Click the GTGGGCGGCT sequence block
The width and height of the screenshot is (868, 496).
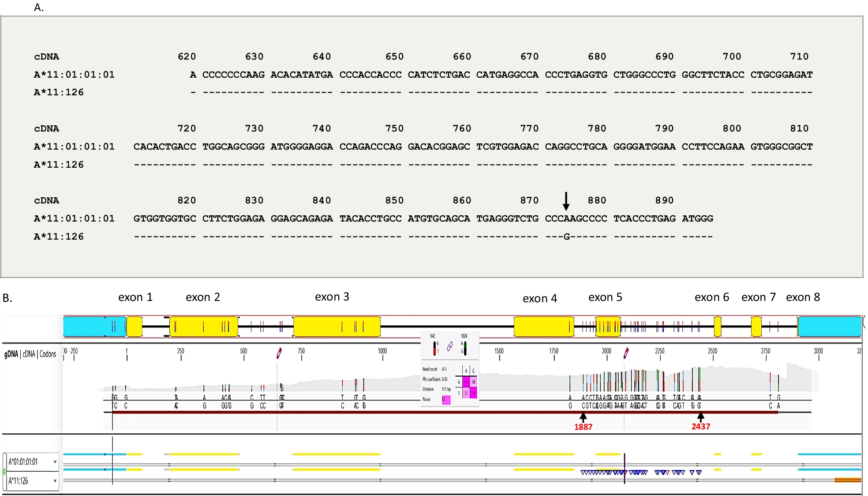point(782,147)
